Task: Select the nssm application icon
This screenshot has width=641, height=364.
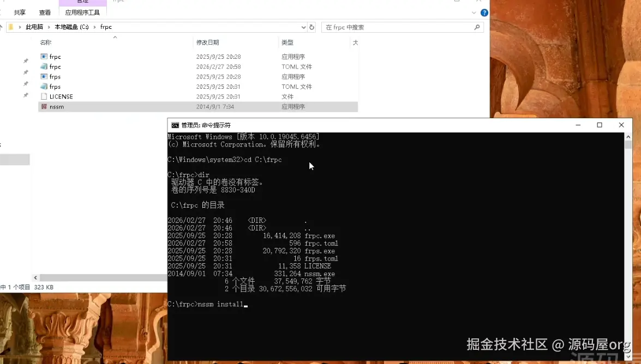Action: tap(44, 106)
